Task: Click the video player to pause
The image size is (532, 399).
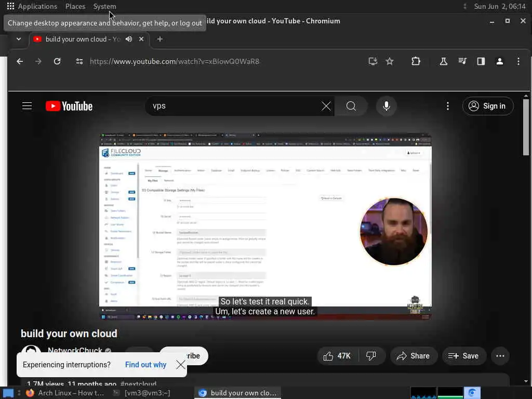Action: 265,227
